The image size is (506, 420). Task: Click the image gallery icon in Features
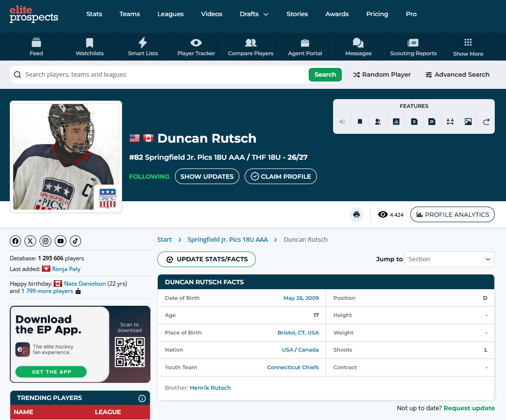(x=468, y=122)
